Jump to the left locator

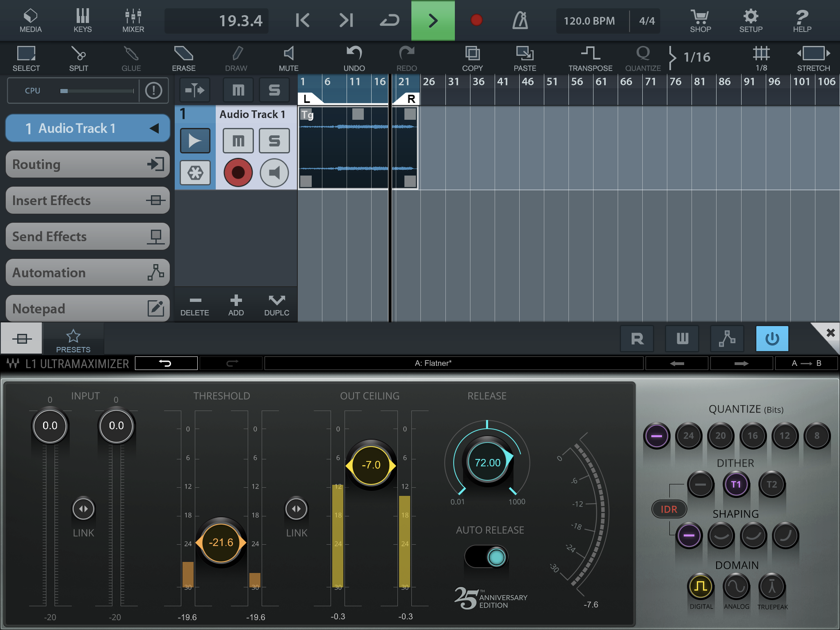[x=303, y=20]
